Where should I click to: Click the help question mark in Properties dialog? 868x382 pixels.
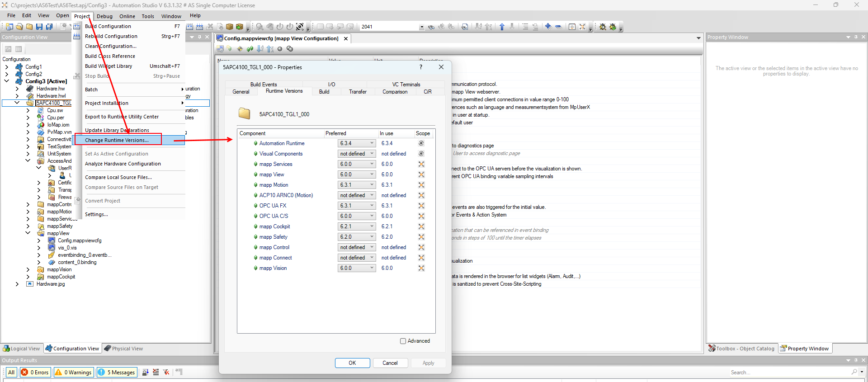[x=421, y=67]
